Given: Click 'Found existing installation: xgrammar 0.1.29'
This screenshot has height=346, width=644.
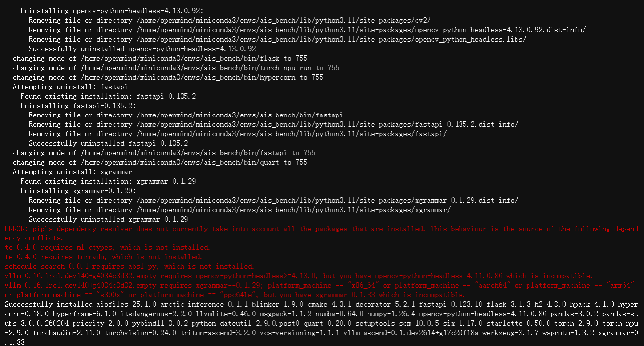Looking at the screenshot, I should pos(108,181).
